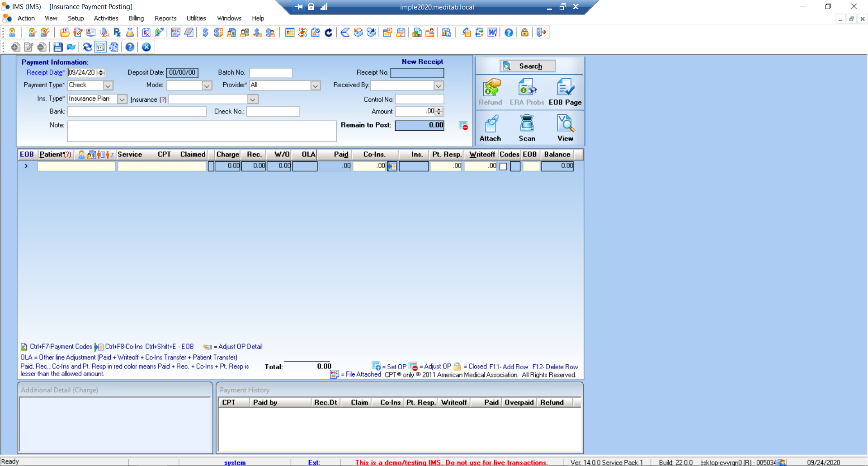Image resolution: width=868 pixels, height=466 pixels.
Task: Open the Insurance plan dropdown
Action: click(x=252, y=99)
